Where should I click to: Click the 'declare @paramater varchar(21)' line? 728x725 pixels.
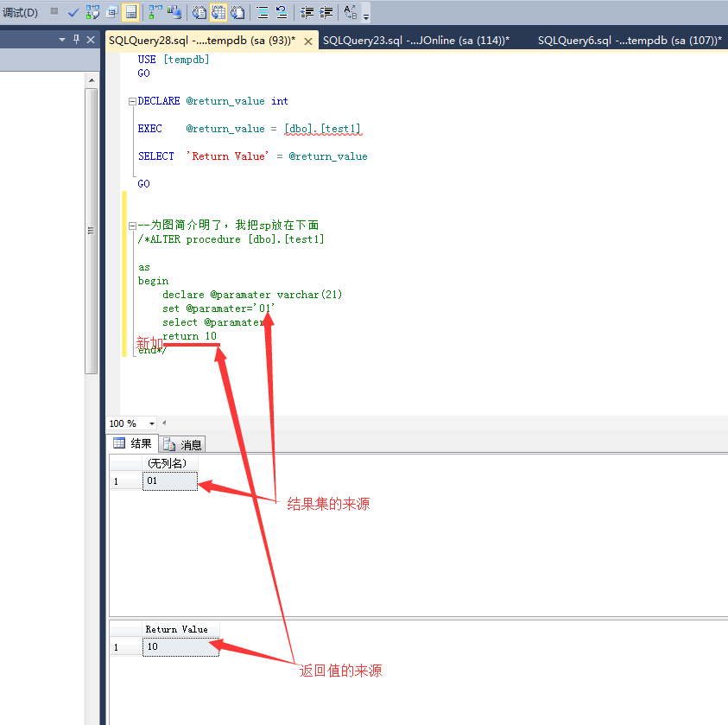[252, 295]
